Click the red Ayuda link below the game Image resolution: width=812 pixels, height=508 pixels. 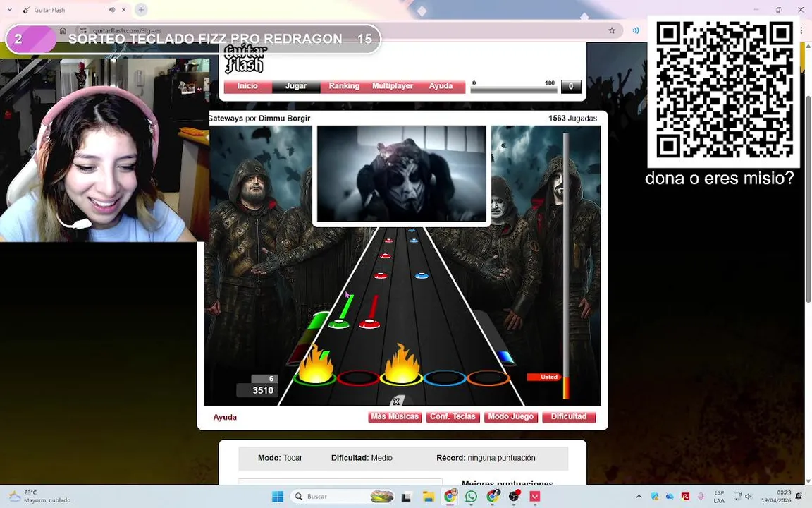(x=225, y=417)
